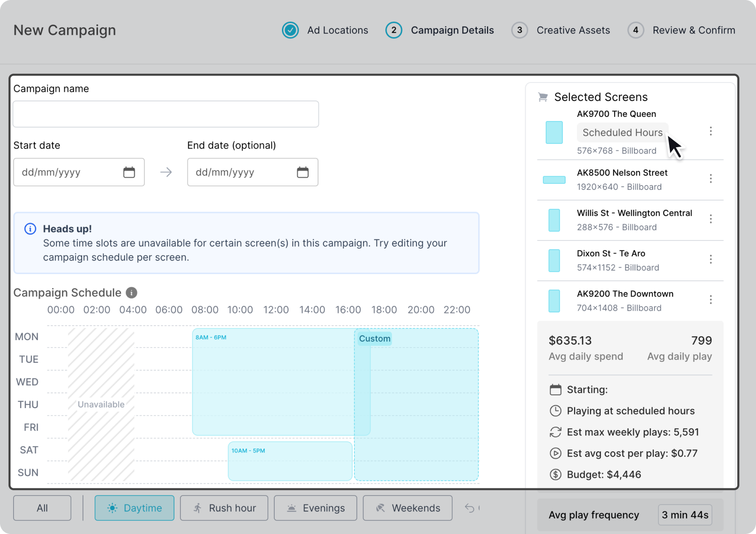This screenshot has height=534, width=756.
Task: Toggle the Daytime schedule preset
Action: (x=134, y=508)
